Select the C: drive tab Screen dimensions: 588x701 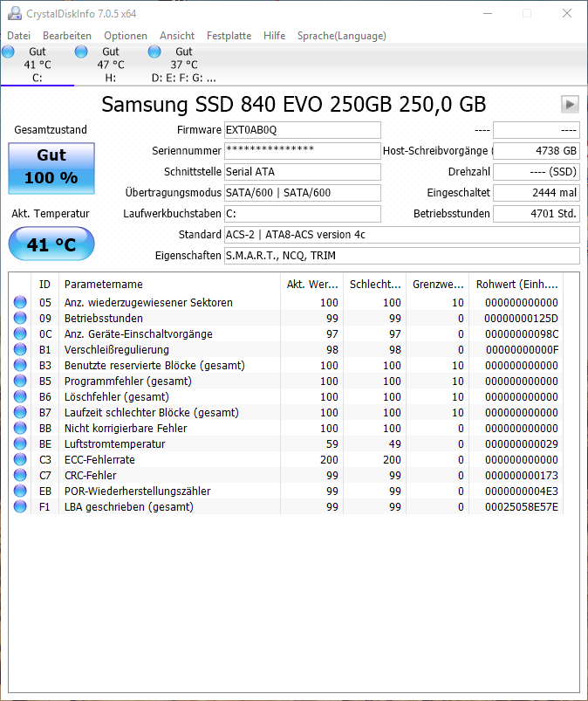click(x=38, y=65)
